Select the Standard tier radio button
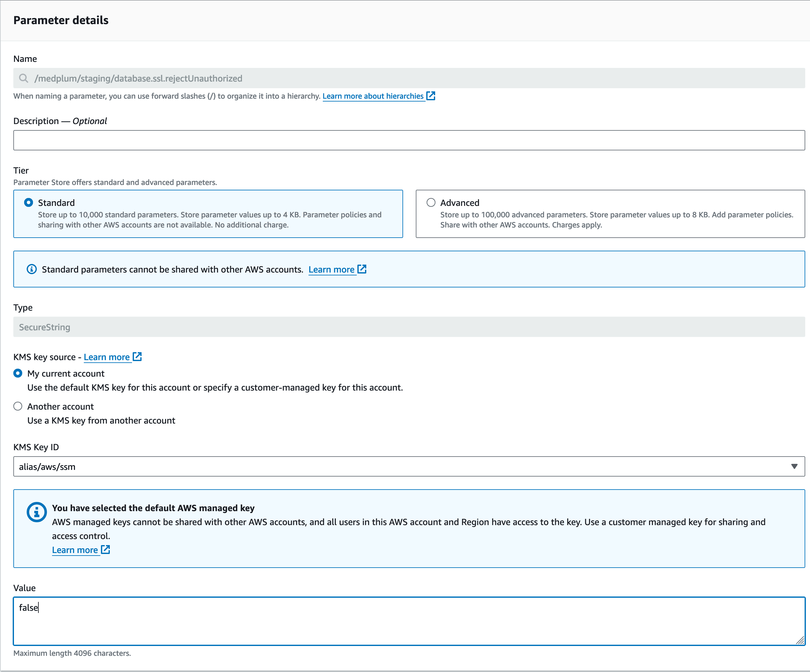The height and width of the screenshot is (672, 810). (x=29, y=202)
